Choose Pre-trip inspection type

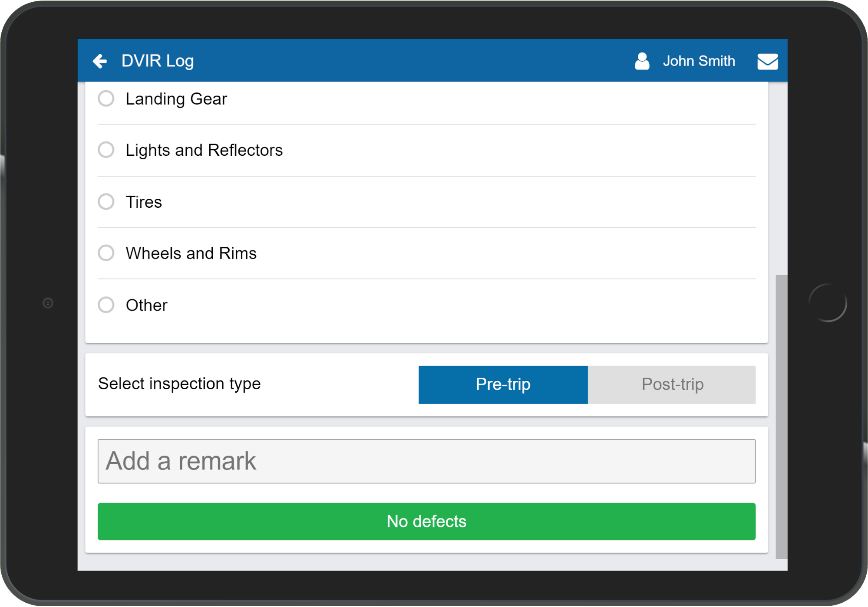pyautogui.click(x=503, y=385)
